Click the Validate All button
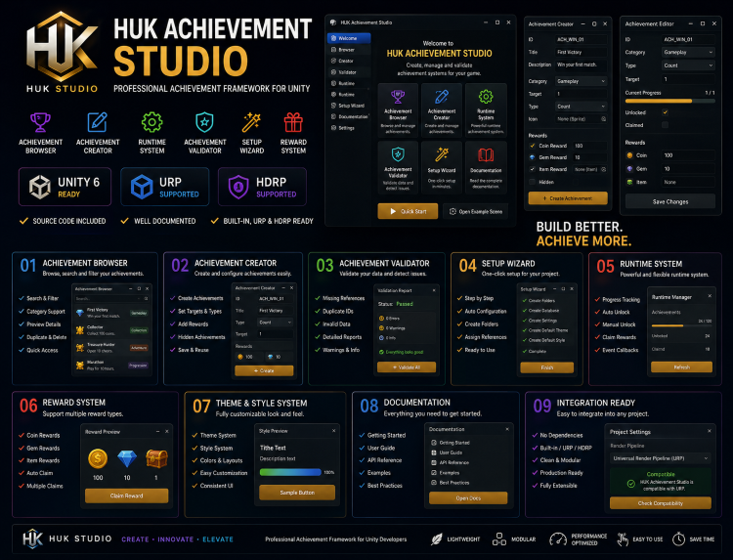 click(407, 367)
